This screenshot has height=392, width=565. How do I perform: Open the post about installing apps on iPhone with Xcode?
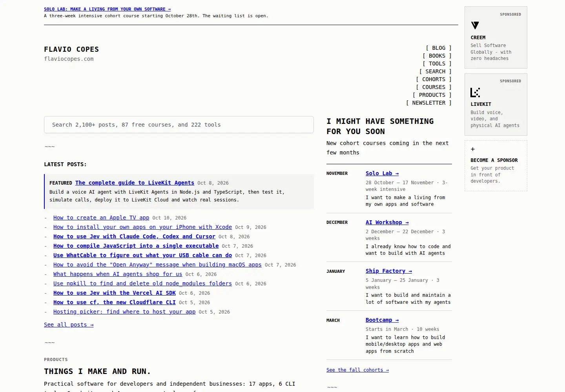(142, 227)
